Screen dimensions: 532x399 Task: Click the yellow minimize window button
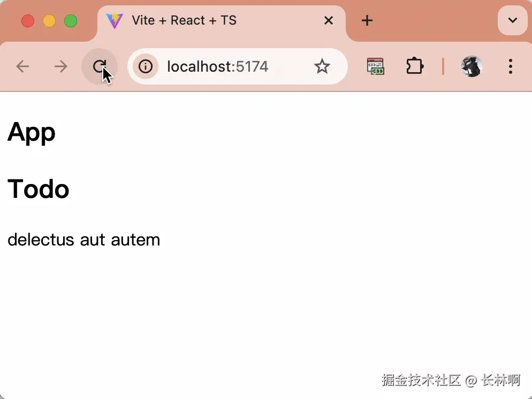pos(49,21)
